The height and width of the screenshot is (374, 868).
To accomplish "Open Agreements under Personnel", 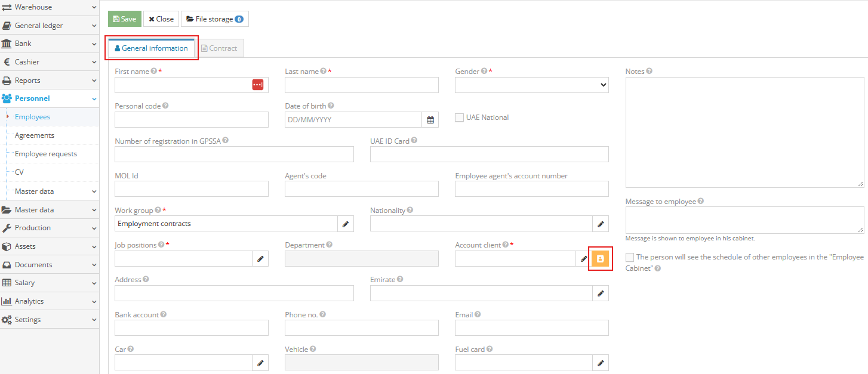I will click(35, 135).
